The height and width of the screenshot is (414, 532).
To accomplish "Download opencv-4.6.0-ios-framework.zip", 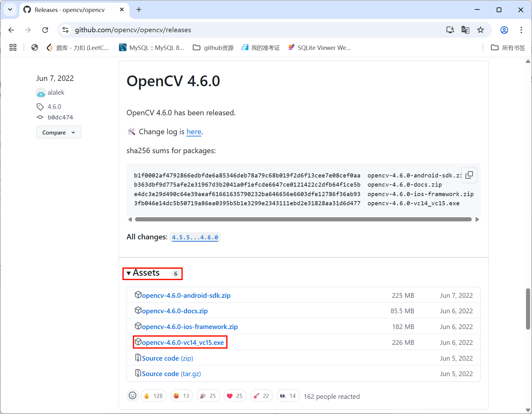I will point(190,327).
